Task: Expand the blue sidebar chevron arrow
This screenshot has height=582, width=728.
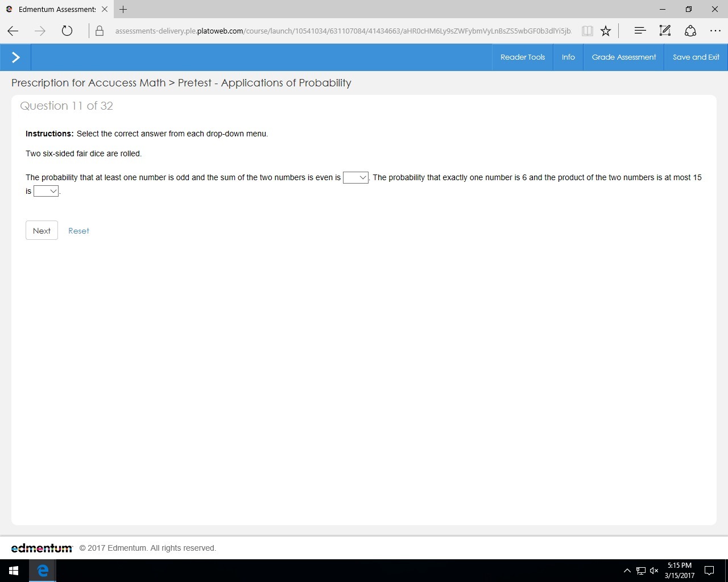Action: [x=15, y=57]
